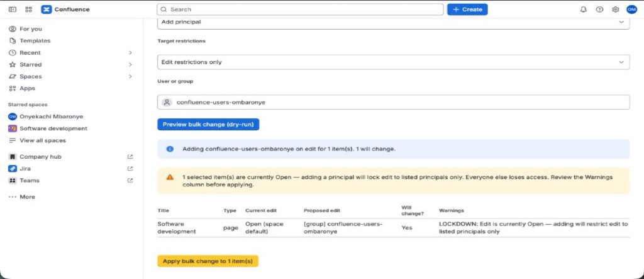The image size is (644, 279).
Task: Open the Add principal dropdown
Action: (394, 22)
